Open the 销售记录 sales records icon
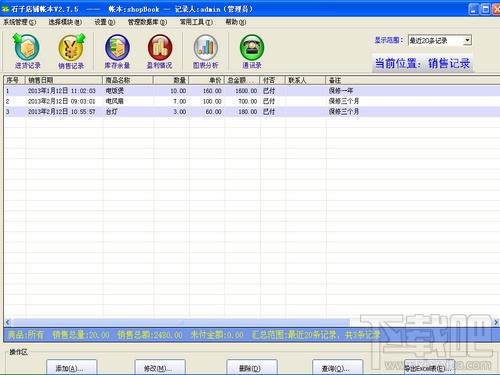The image size is (500, 375). 71,52
